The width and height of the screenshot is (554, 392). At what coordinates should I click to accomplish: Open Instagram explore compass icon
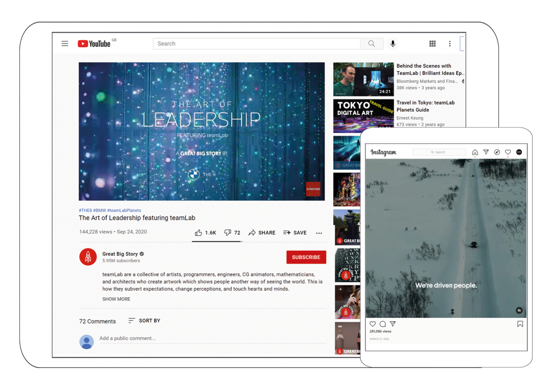tap(497, 152)
